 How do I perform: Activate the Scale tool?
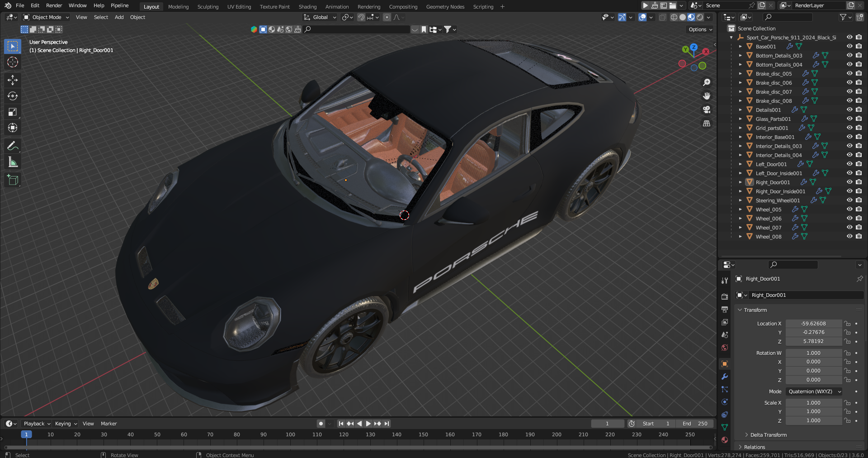click(13, 112)
